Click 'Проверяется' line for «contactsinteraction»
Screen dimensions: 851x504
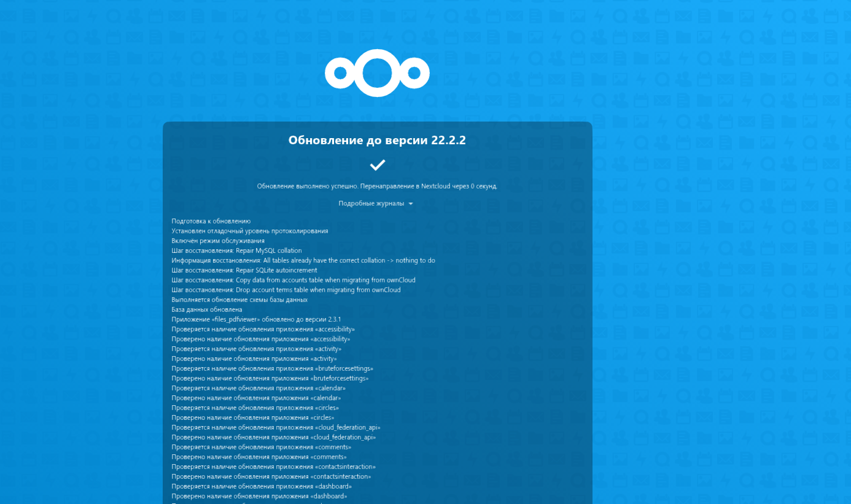(273, 467)
